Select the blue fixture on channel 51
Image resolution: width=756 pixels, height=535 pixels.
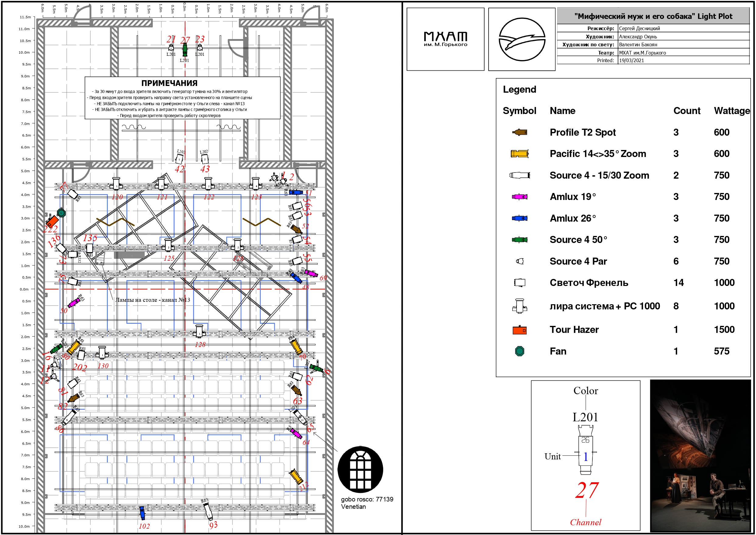pyautogui.click(x=296, y=192)
